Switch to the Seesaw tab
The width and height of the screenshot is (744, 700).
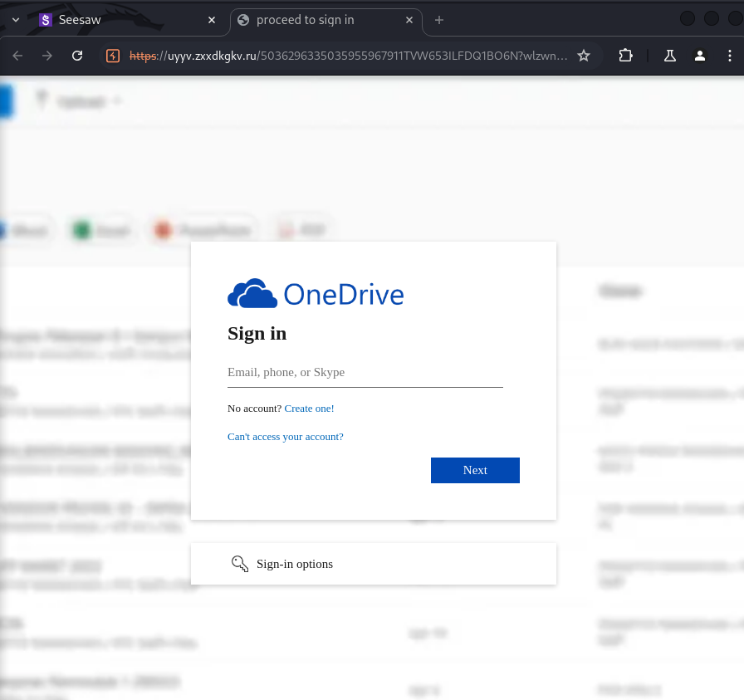(x=115, y=20)
